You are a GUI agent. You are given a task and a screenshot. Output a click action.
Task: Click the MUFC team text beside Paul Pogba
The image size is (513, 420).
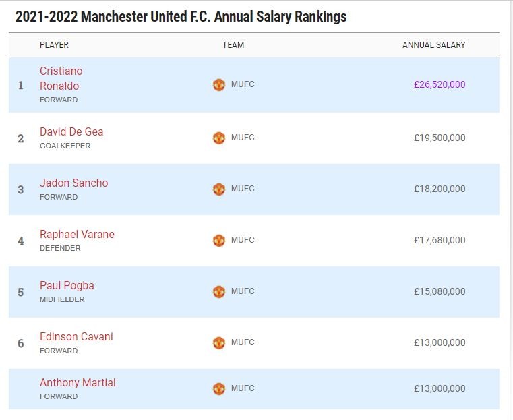pyautogui.click(x=243, y=291)
